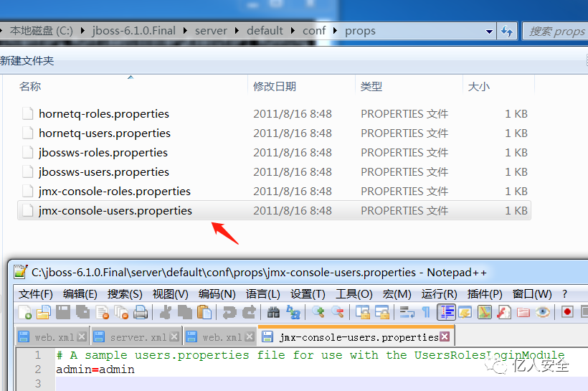Close the jmx-console-users.properties tab
This screenshot has width=588, height=391.
coord(445,336)
